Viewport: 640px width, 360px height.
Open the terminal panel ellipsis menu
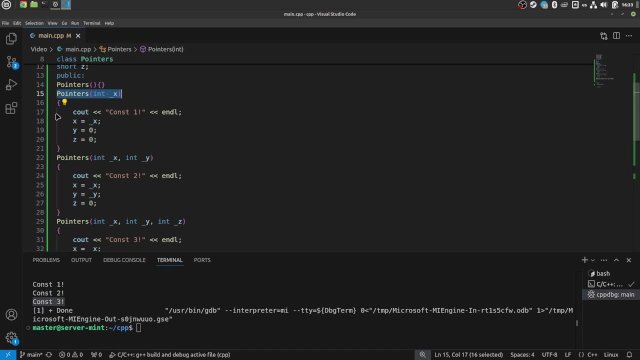tap(604, 260)
